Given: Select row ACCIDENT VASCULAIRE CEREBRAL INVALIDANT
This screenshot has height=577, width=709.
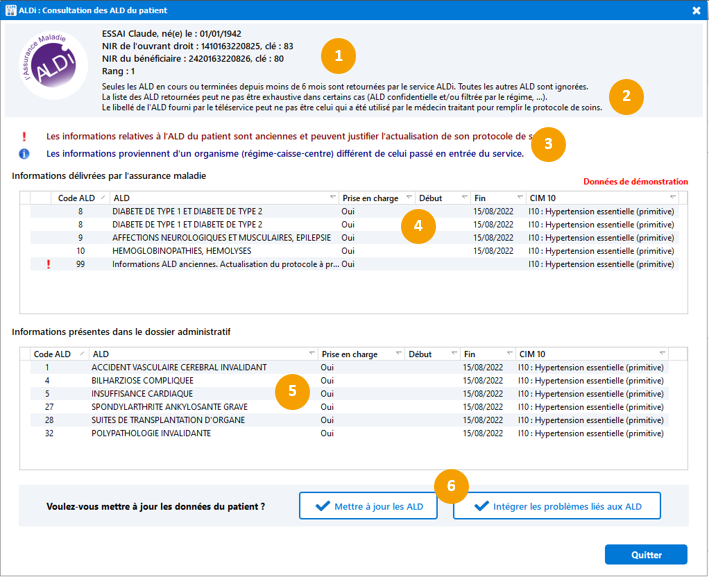Looking at the screenshot, I should click(x=349, y=368).
